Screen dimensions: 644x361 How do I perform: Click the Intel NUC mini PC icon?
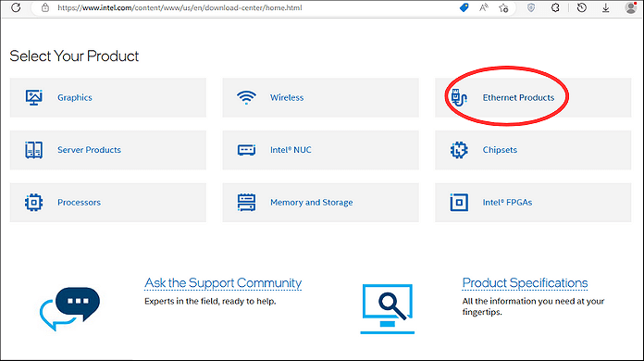(246, 150)
